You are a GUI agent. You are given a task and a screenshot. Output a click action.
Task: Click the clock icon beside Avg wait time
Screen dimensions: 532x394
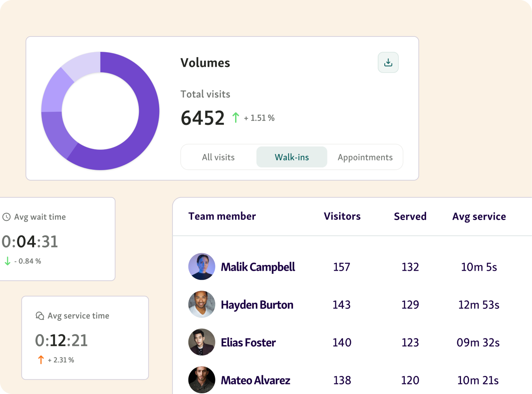[7, 217]
